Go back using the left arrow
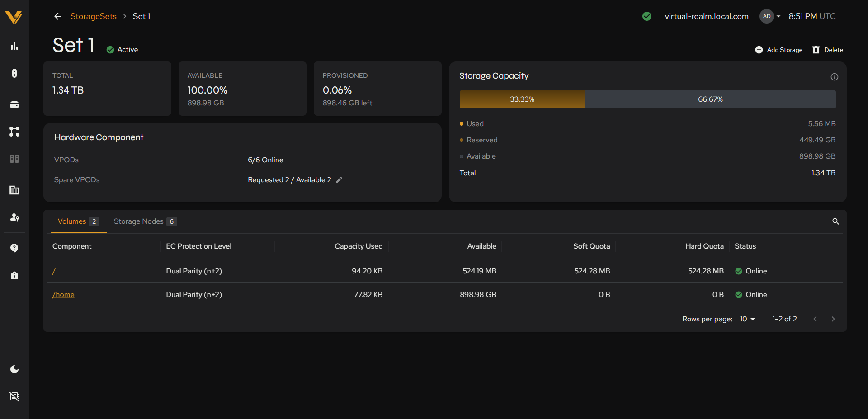This screenshot has width=868, height=419. [58, 16]
